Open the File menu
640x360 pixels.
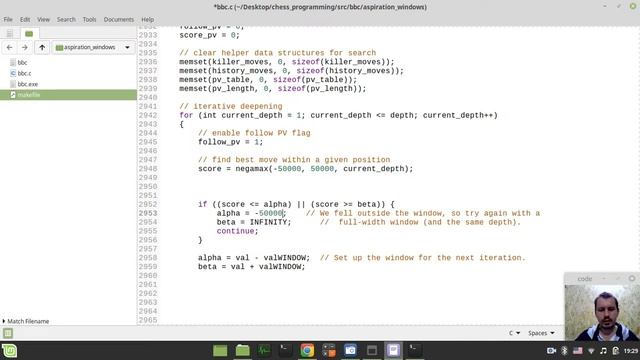(x=8, y=19)
